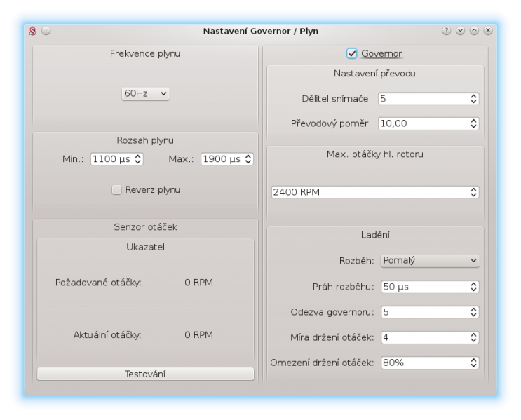Adjust the Práh rozběhu 50 µs spinner

pos(474,287)
